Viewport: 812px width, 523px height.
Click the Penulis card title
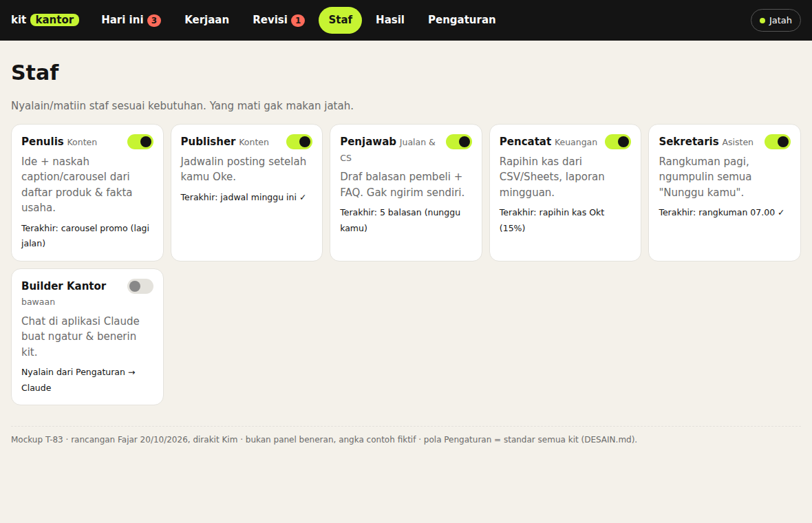pyautogui.click(x=43, y=141)
